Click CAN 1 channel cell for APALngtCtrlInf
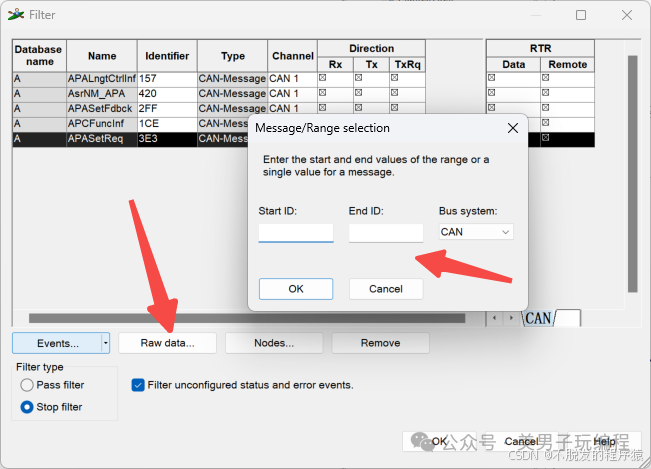The height and width of the screenshot is (469, 651). pos(293,79)
